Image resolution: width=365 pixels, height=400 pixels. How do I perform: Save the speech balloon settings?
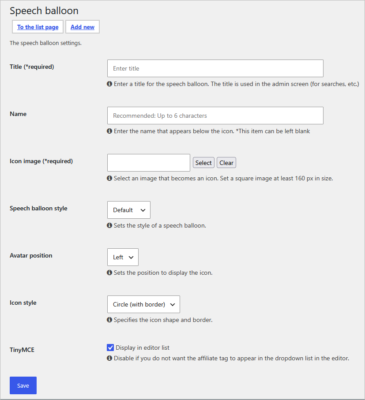point(23,385)
